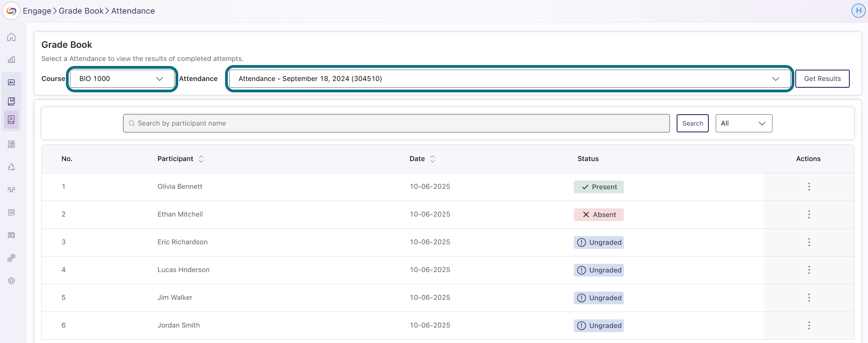Click participant name Olivia Bennett
The height and width of the screenshot is (343, 868).
[180, 187]
